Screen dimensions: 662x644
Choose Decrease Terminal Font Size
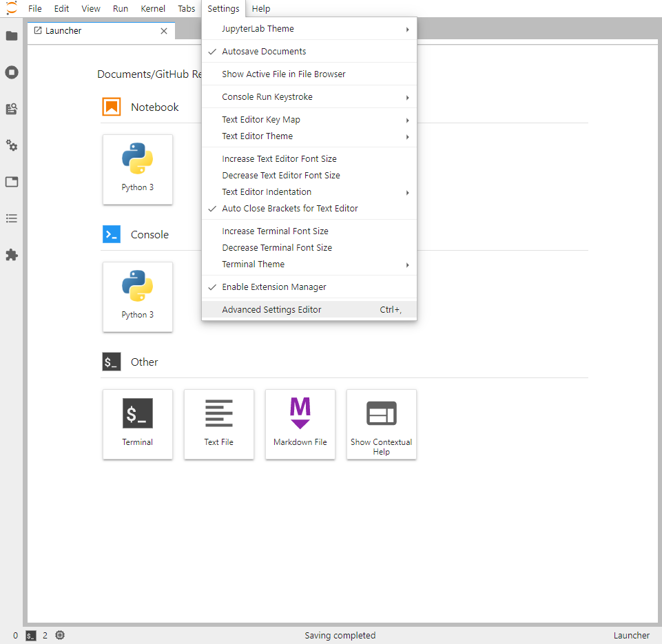pos(309,248)
